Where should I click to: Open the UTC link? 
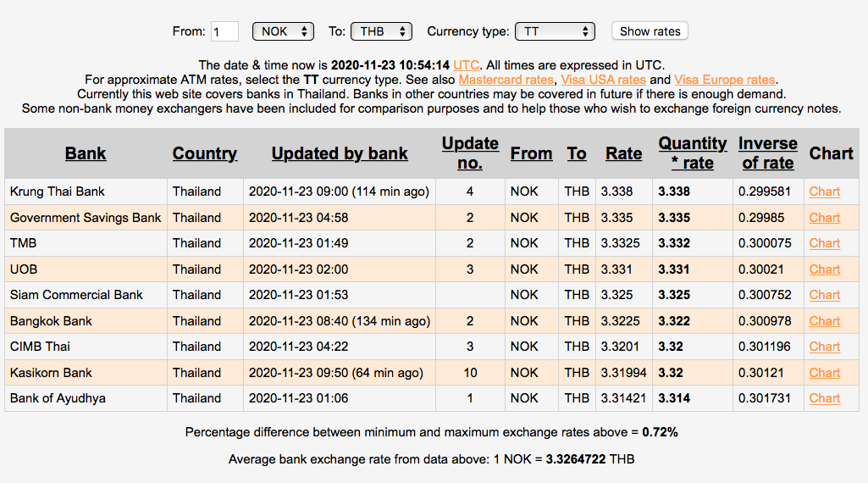coord(466,65)
